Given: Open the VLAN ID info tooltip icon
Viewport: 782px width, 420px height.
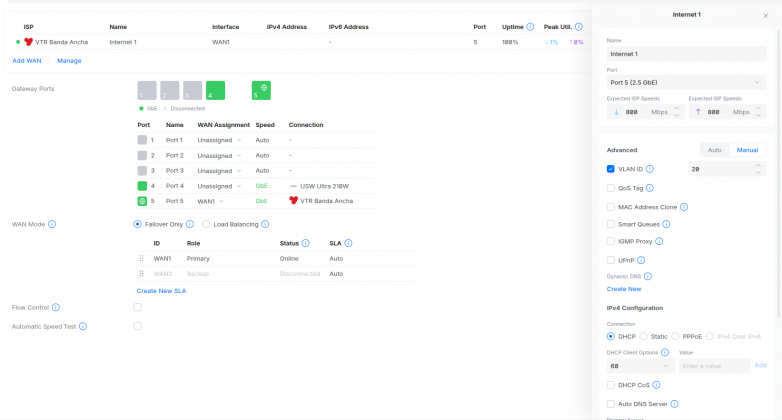Looking at the screenshot, I should click(x=650, y=169).
